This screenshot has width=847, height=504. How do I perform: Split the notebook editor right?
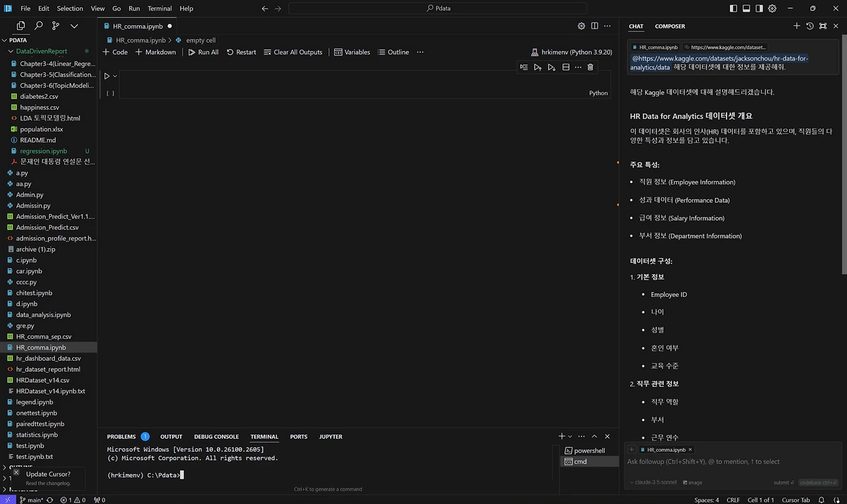[x=595, y=26]
